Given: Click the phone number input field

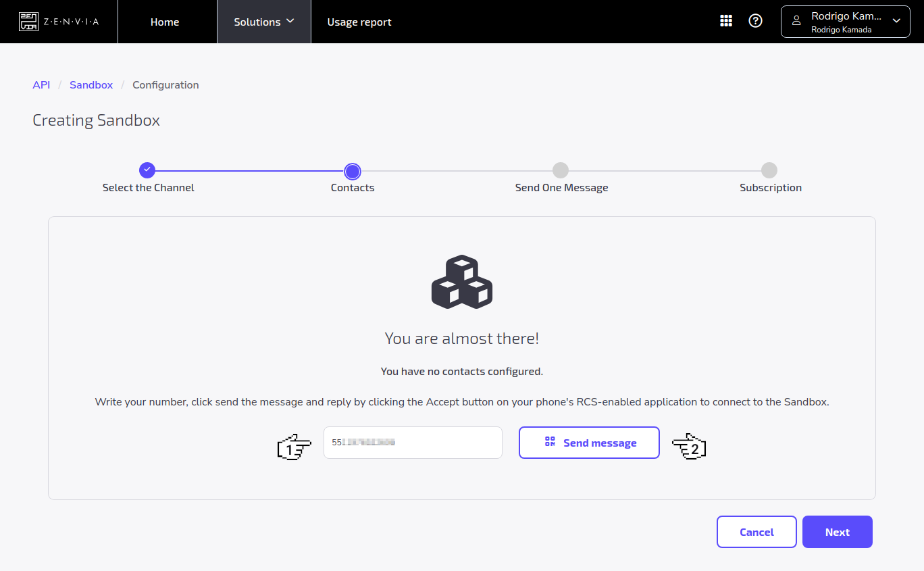Looking at the screenshot, I should click(412, 442).
